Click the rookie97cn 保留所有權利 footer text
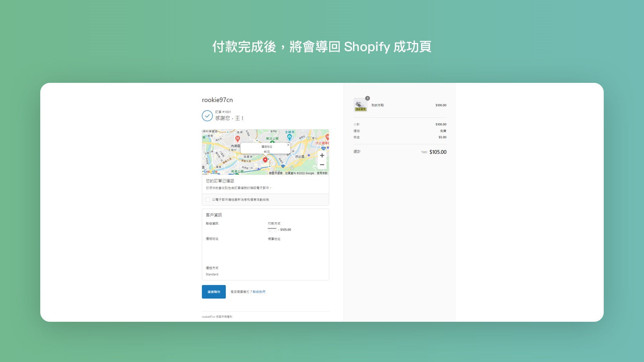This screenshot has height=362, width=644. pyautogui.click(x=217, y=317)
